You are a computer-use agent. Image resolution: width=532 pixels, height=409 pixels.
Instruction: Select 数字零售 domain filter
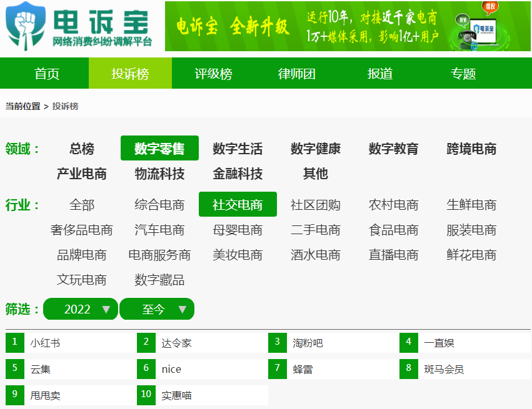pos(159,149)
